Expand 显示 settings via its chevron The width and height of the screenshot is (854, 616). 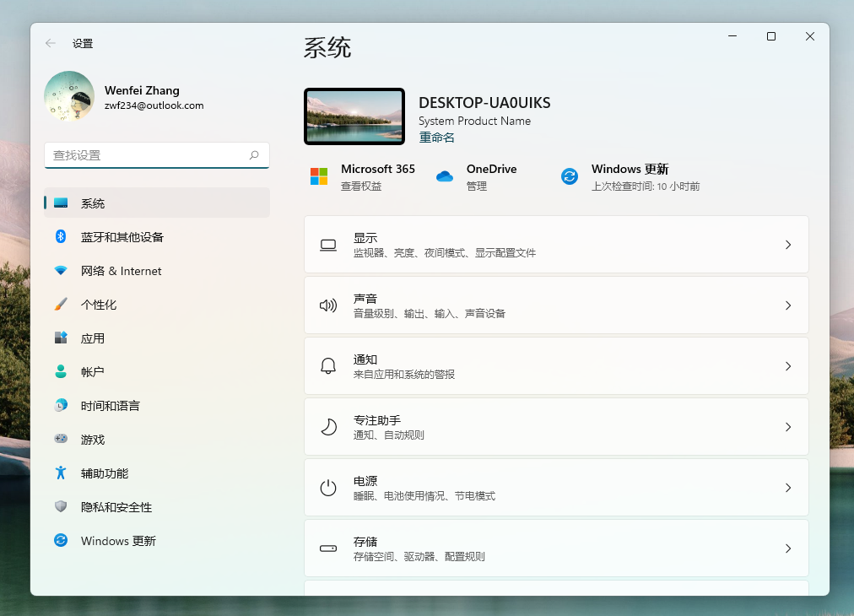tap(788, 245)
